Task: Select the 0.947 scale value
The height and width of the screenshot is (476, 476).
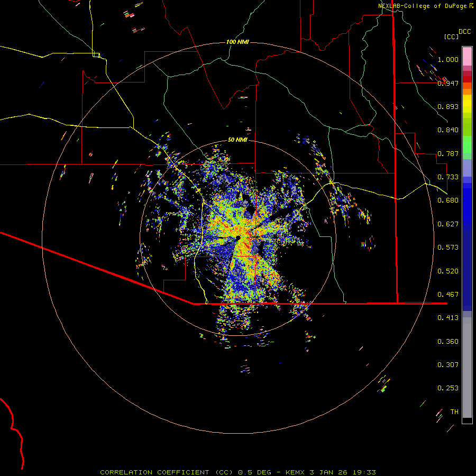Action: [448, 83]
